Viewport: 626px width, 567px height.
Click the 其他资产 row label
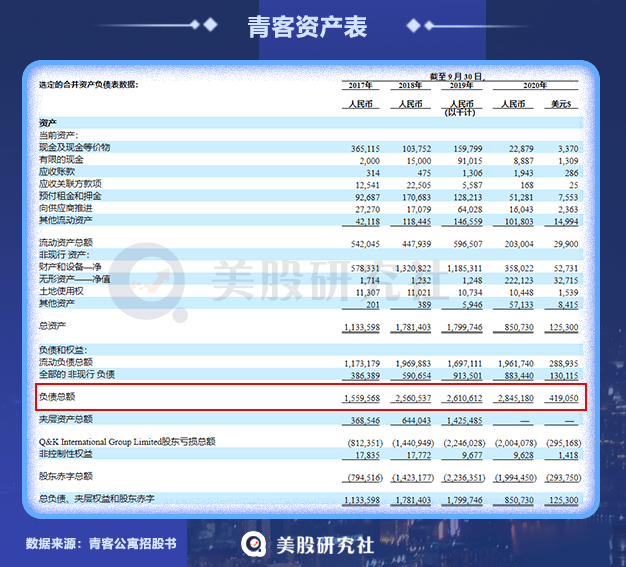(x=57, y=303)
